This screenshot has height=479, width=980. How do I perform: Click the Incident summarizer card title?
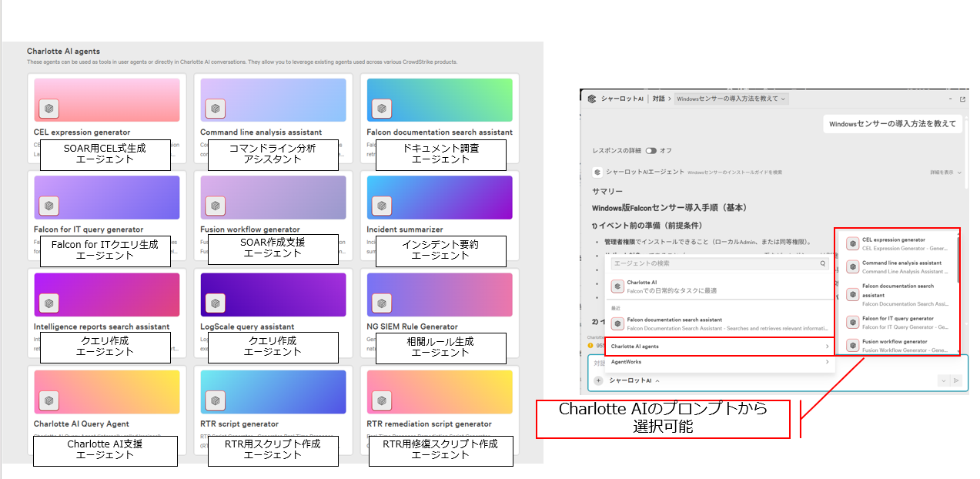(x=405, y=229)
